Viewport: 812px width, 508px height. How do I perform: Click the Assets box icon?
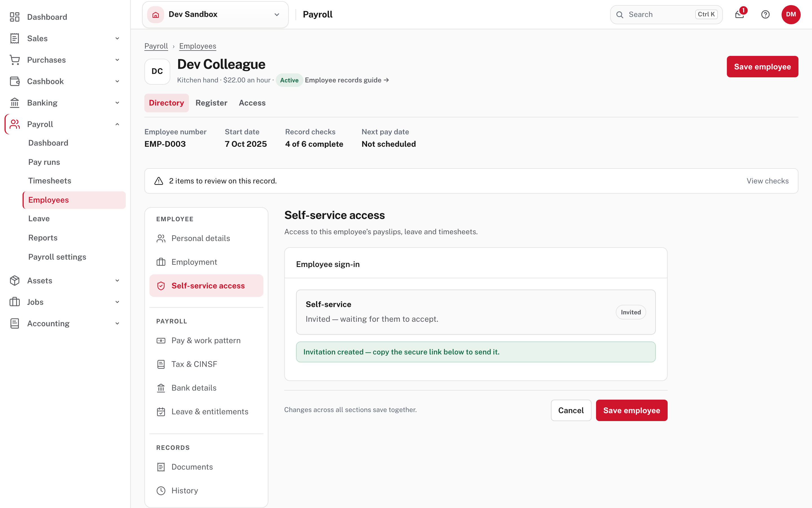pos(14,281)
